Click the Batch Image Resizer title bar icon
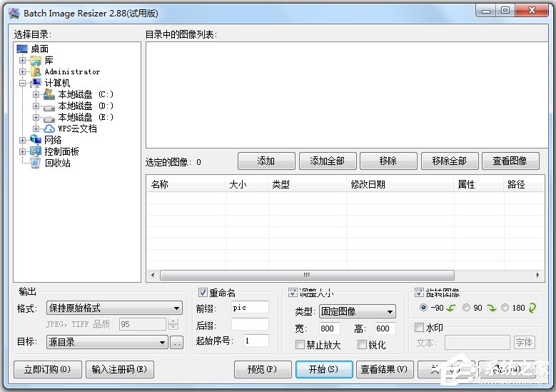This screenshot has width=556, height=392. pos(14,13)
